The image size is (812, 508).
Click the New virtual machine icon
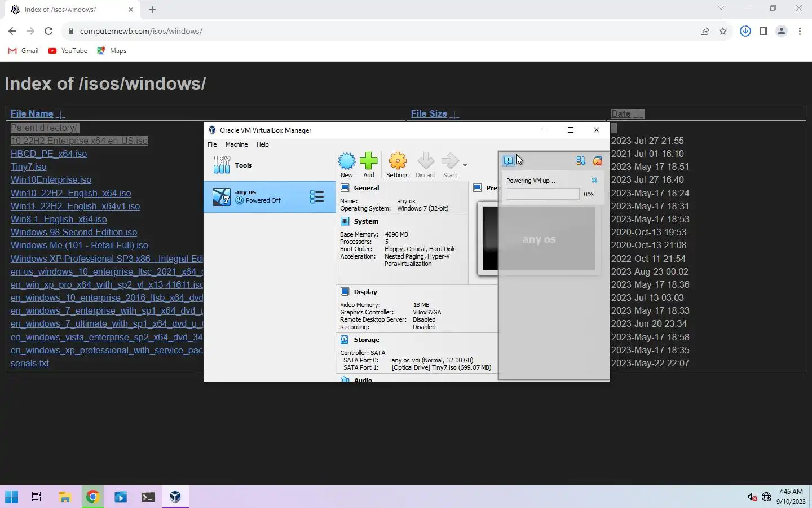click(x=347, y=161)
